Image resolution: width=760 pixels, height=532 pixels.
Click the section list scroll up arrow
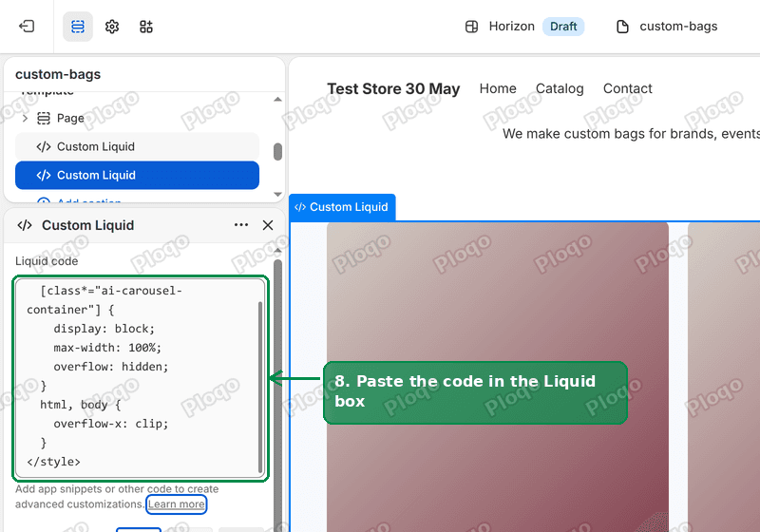(277, 100)
